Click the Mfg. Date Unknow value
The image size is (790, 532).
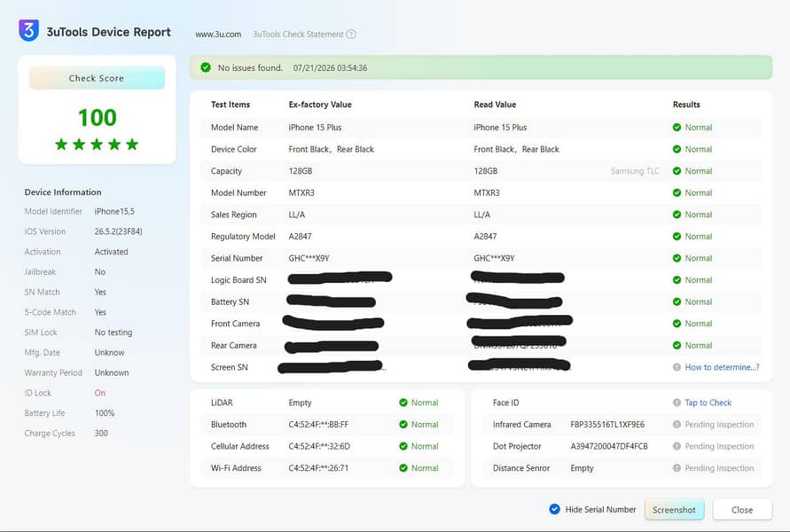coord(109,353)
